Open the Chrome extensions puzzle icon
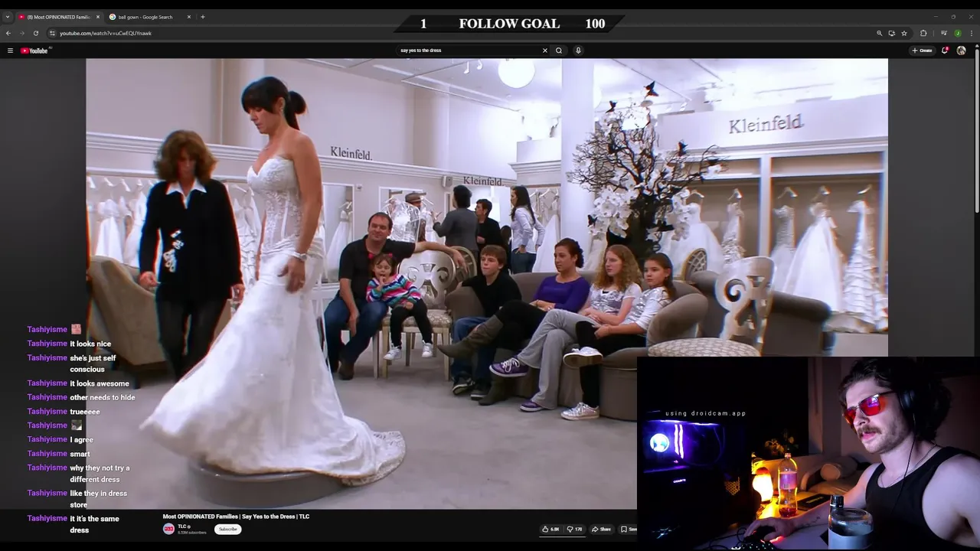Viewport: 980px width, 551px height. (923, 33)
